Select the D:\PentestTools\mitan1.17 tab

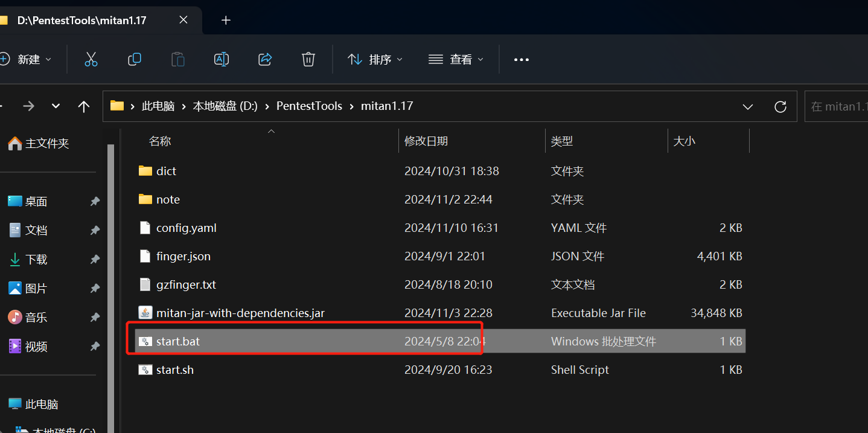81,20
